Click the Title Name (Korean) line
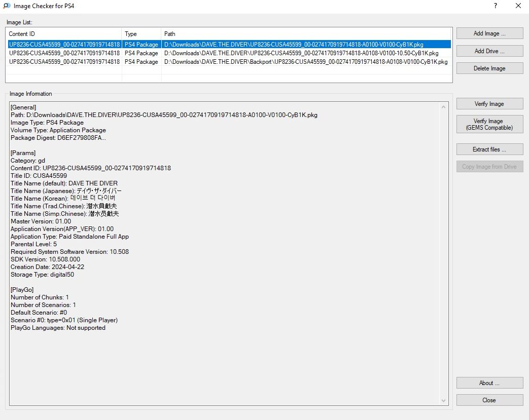The image size is (529, 420). (63, 198)
